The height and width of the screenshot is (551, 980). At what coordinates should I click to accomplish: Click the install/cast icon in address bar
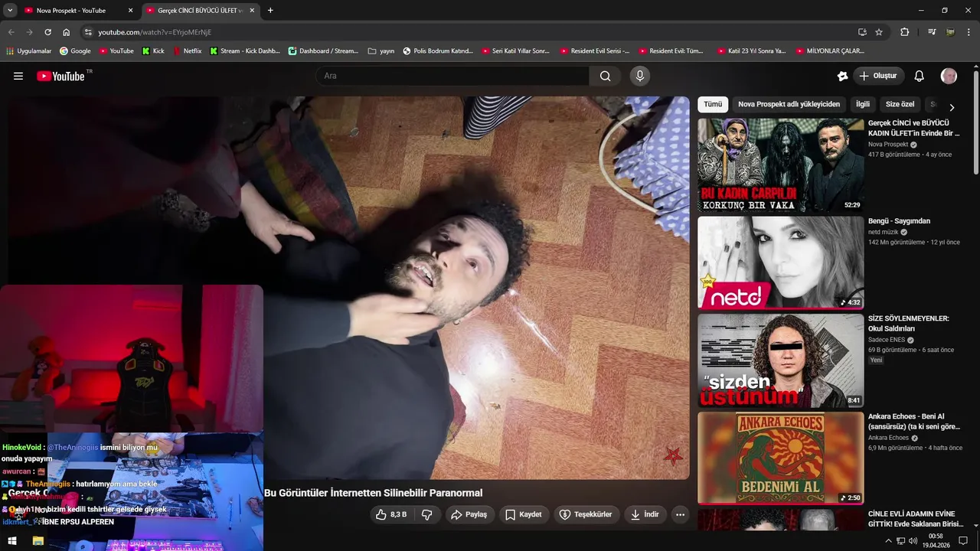862,32
